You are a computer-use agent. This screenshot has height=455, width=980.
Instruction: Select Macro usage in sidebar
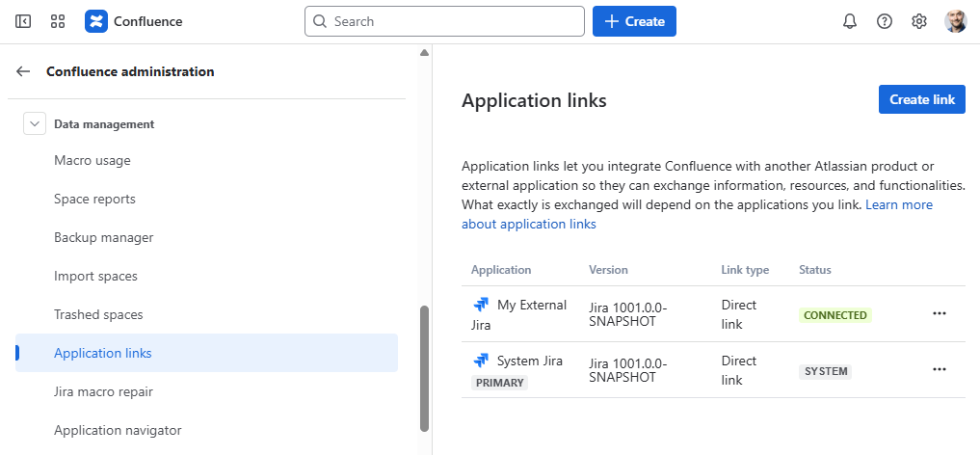(93, 160)
